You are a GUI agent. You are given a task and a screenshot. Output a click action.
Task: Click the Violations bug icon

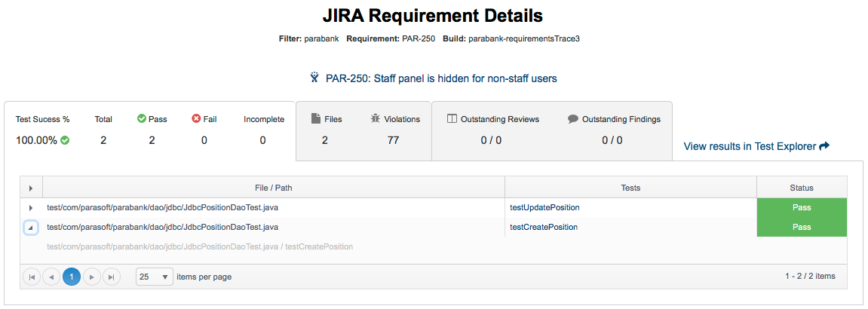(376, 118)
